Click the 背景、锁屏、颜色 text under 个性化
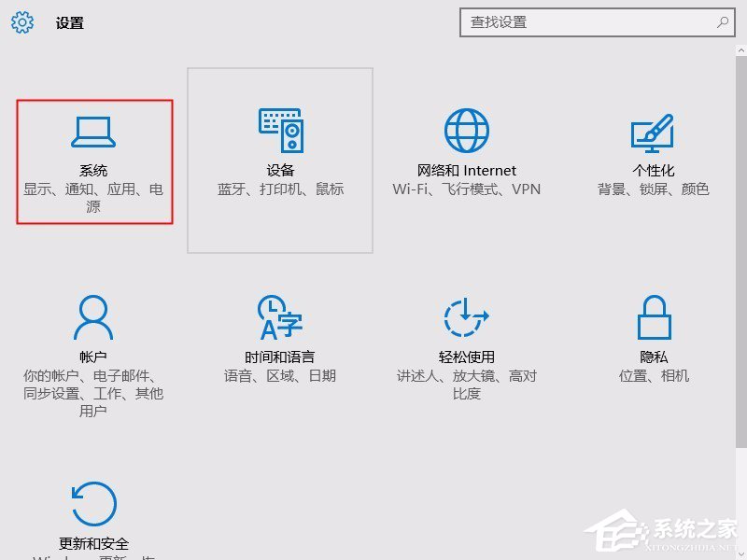Image resolution: width=747 pixels, height=560 pixels. [654, 189]
